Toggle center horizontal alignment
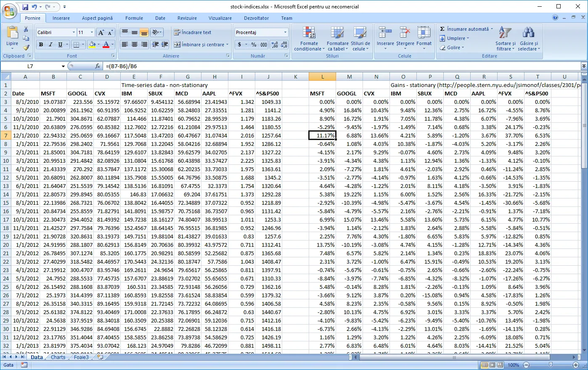Viewport: 588px width, 370px height. tap(135, 45)
